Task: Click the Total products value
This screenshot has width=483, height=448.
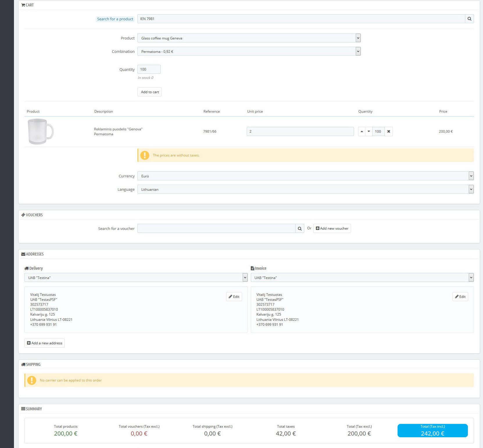Action: (x=66, y=433)
